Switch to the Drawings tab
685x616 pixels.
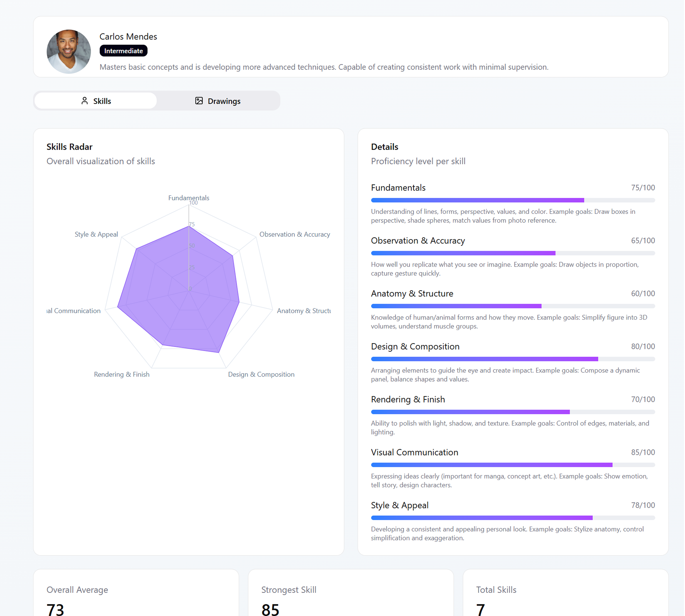click(x=223, y=101)
